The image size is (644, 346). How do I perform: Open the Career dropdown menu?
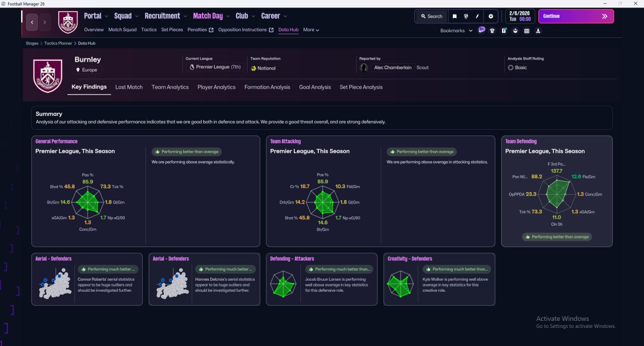(x=273, y=16)
